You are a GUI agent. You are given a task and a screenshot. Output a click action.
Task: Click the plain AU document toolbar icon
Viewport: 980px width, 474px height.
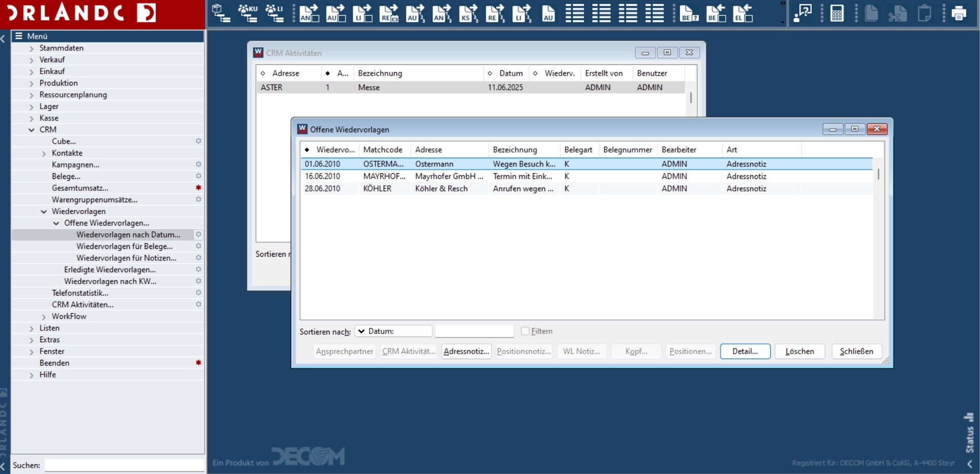tap(548, 13)
